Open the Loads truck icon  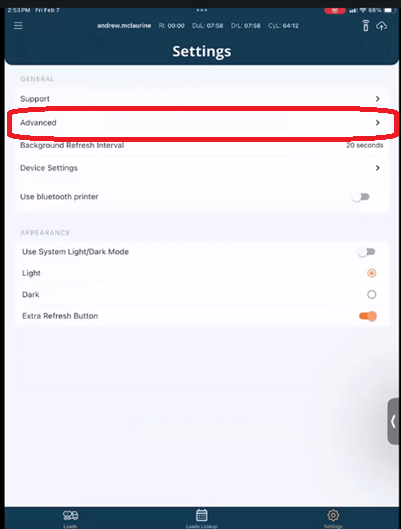(x=70, y=515)
